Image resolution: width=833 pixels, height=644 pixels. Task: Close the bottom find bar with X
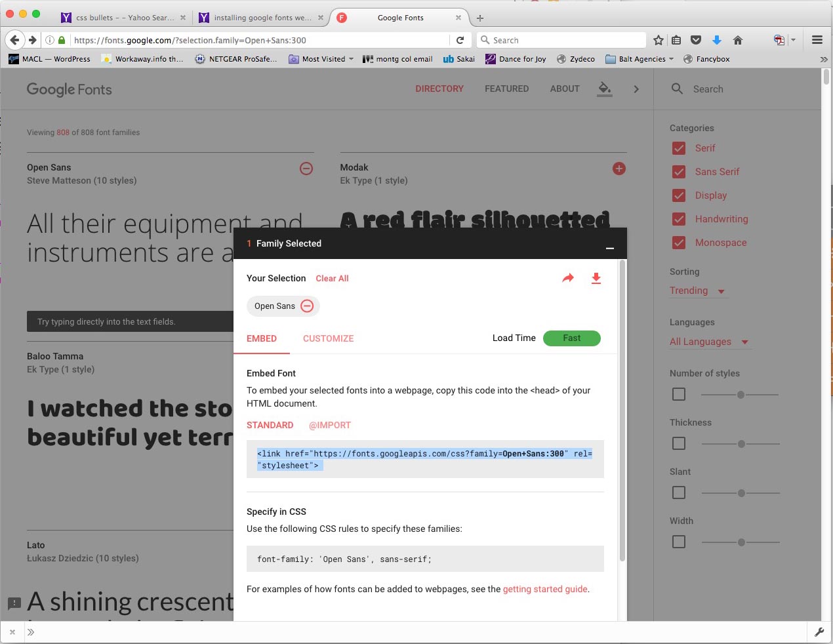(x=12, y=632)
